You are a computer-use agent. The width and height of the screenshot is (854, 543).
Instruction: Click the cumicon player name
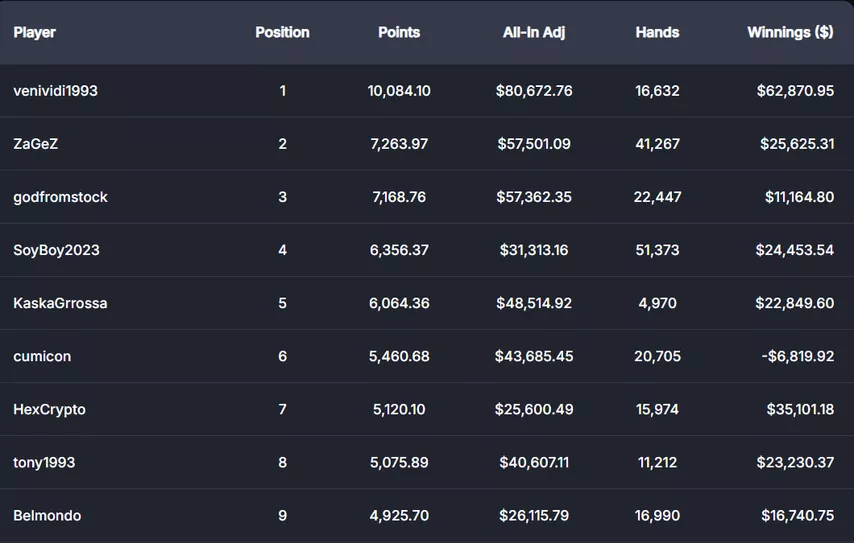(42, 356)
